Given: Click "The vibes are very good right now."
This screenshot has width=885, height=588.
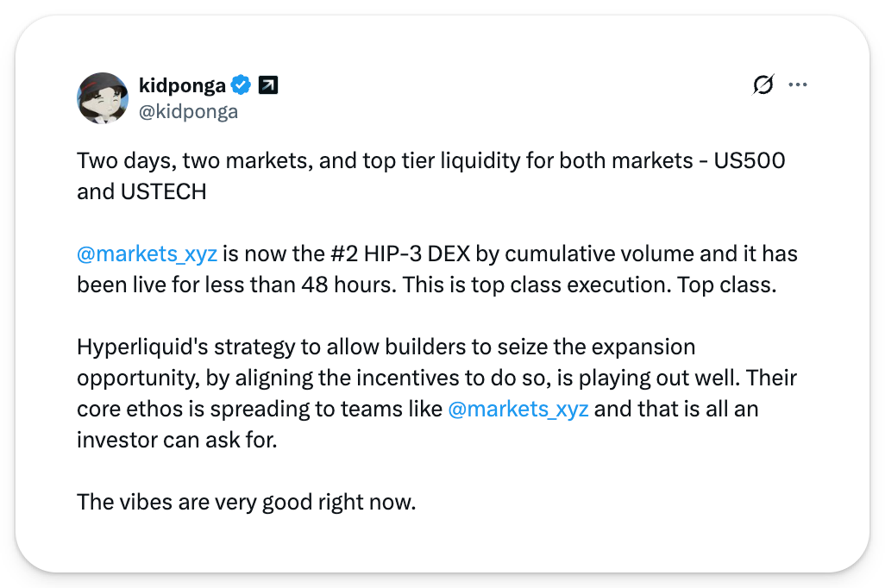Looking at the screenshot, I should (246, 501).
